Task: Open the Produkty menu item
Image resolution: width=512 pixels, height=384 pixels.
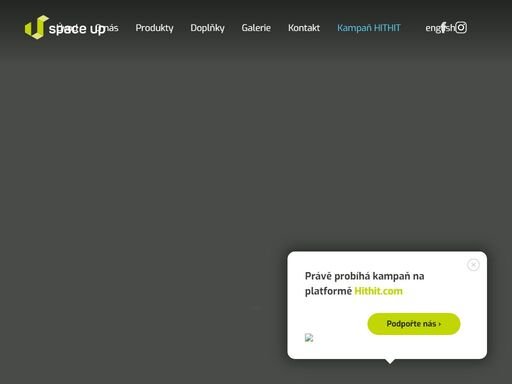Action: click(154, 28)
